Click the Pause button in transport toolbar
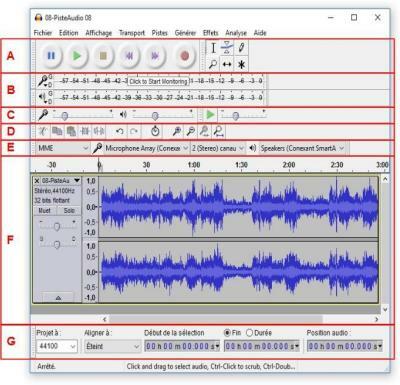The image size is (400, 385). (51, 56)
